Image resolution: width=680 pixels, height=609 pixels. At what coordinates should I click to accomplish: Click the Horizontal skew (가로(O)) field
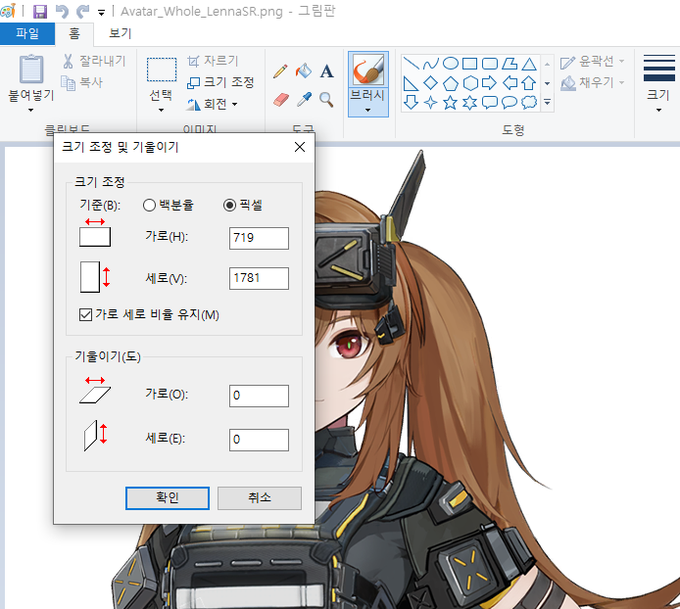(259, 396)
